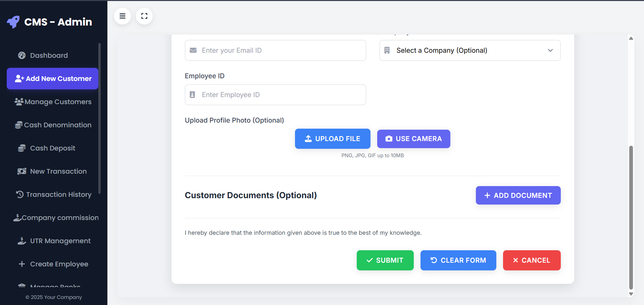Click the Dashboard gauge icon

click(22, 55)
